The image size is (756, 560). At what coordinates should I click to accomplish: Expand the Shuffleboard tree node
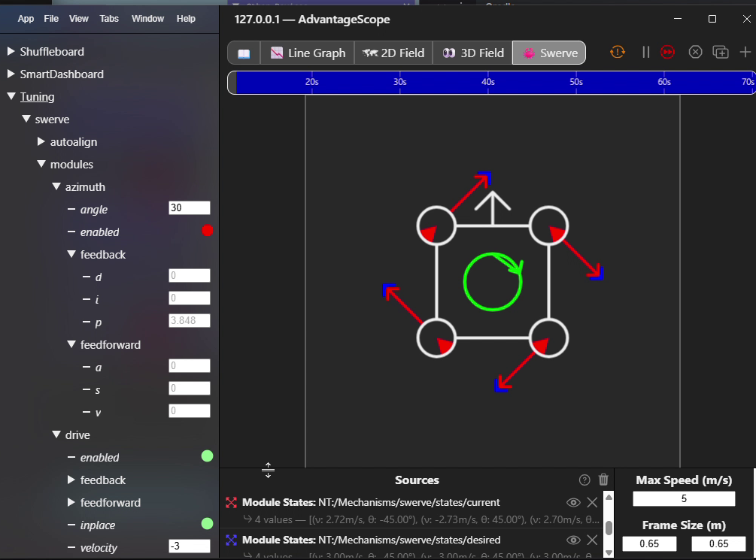(x=11, y=51)
